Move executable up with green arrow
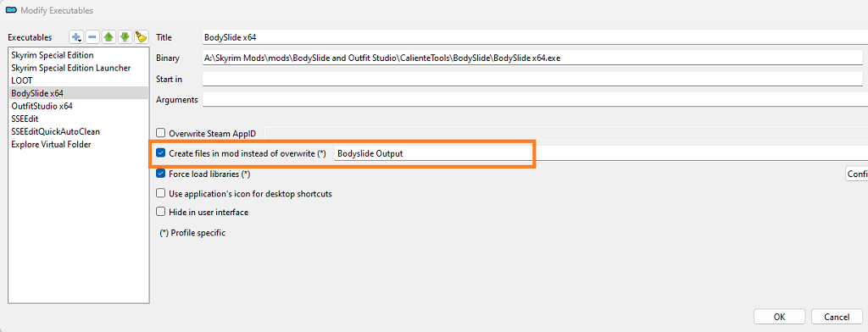 (x=108, y=37)
